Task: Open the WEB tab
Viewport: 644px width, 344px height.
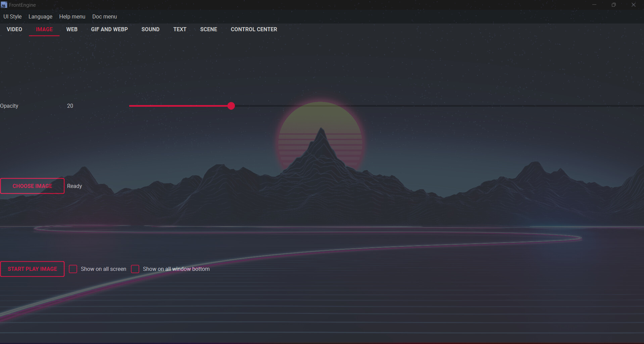Action: click(72, 29)
